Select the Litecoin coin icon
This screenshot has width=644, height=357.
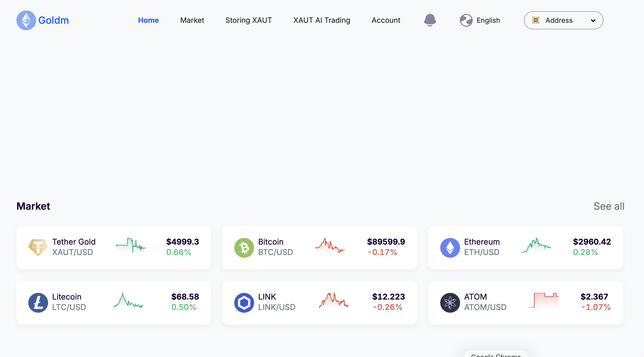click(38, 302)
